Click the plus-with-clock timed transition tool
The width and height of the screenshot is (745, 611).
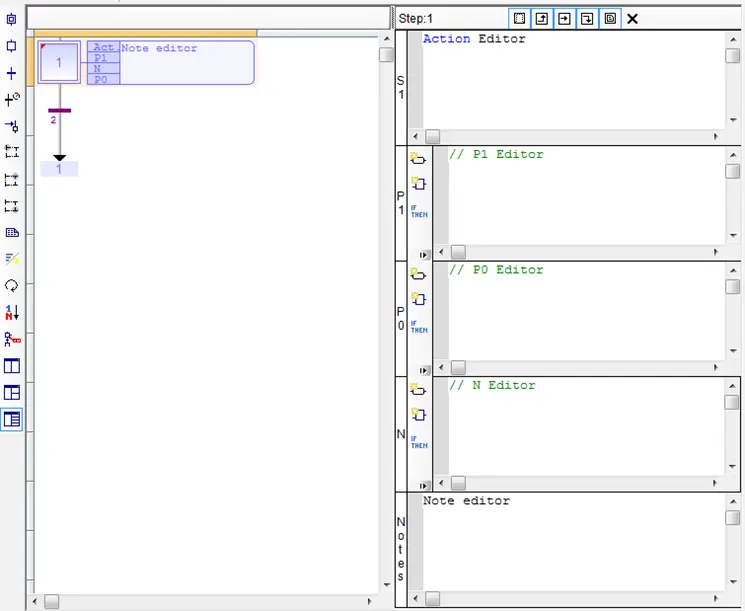tap(12, 99)
